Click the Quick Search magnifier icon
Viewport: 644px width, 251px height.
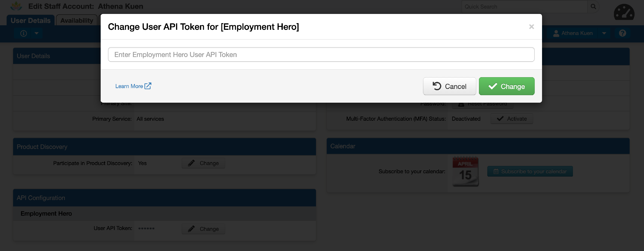click(593, 7)
